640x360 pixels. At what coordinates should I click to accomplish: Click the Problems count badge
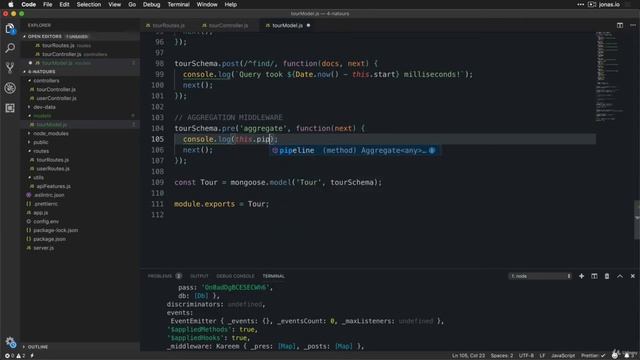click(x=178, y=276)
